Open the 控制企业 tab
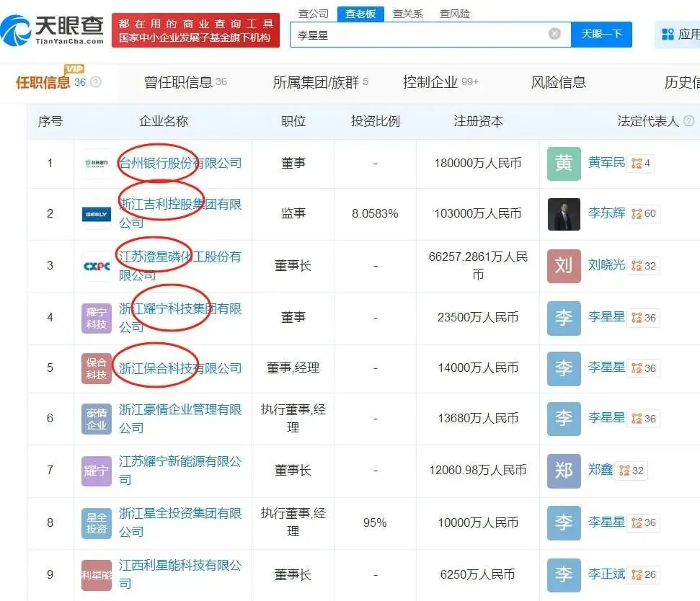 [440, 82]
